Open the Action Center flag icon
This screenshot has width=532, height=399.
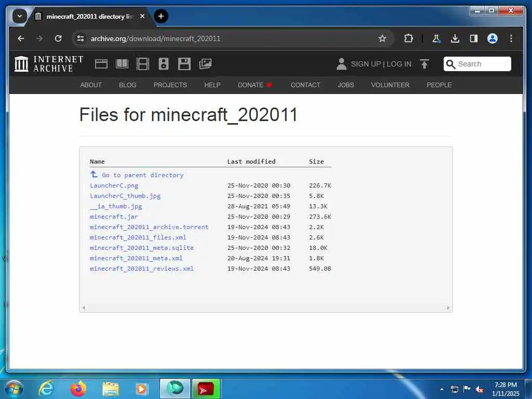tap(467, 389)
